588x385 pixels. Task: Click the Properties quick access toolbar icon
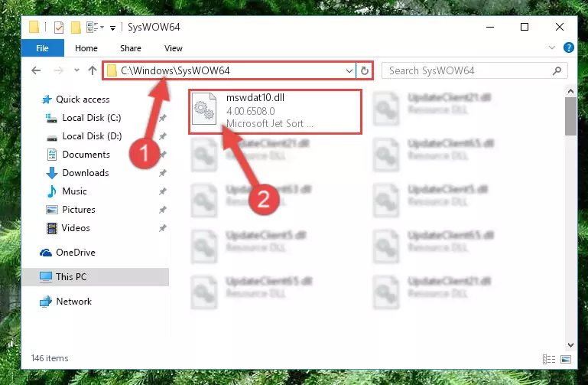click(59, 28)
